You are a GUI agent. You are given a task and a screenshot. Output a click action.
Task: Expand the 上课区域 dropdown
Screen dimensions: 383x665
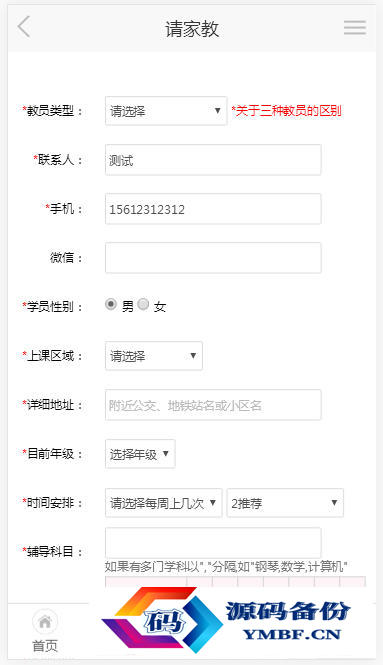tap(154, 356)
